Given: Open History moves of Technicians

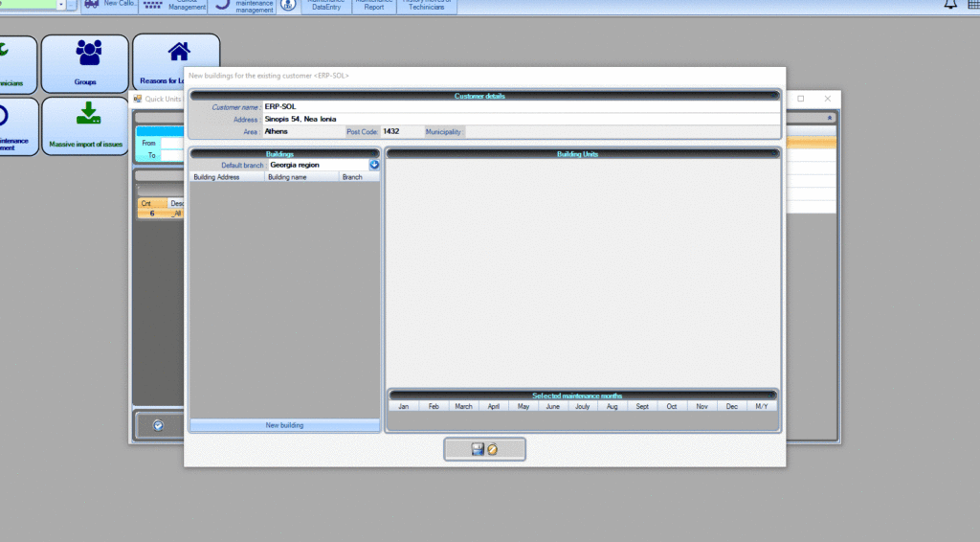Looking at the screenshot, I should (x=429, y=6).
